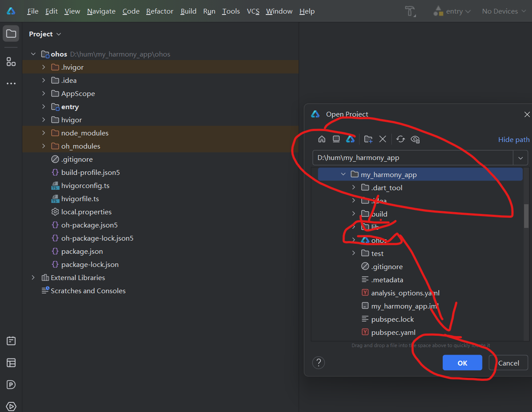Expand the oh_modules folder
The height and width of the screenshot is (412, 532).
pyautogui.click(x=43, y=146)
